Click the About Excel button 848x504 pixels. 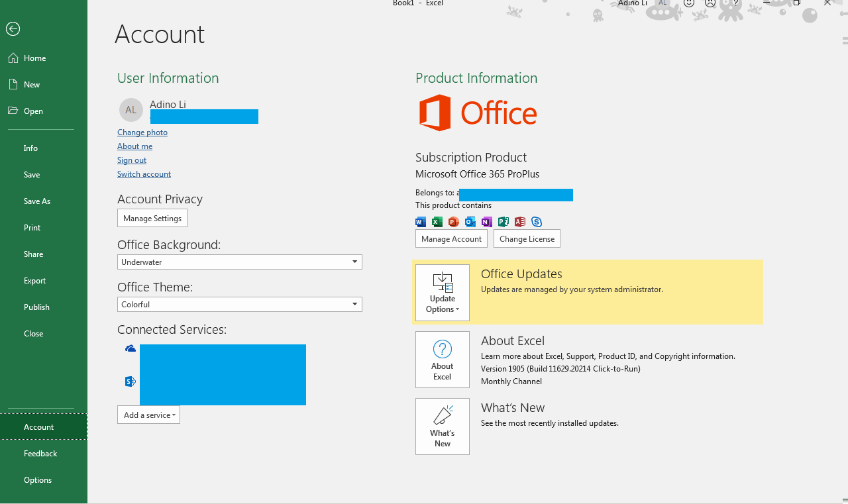[x=443, y=360]
